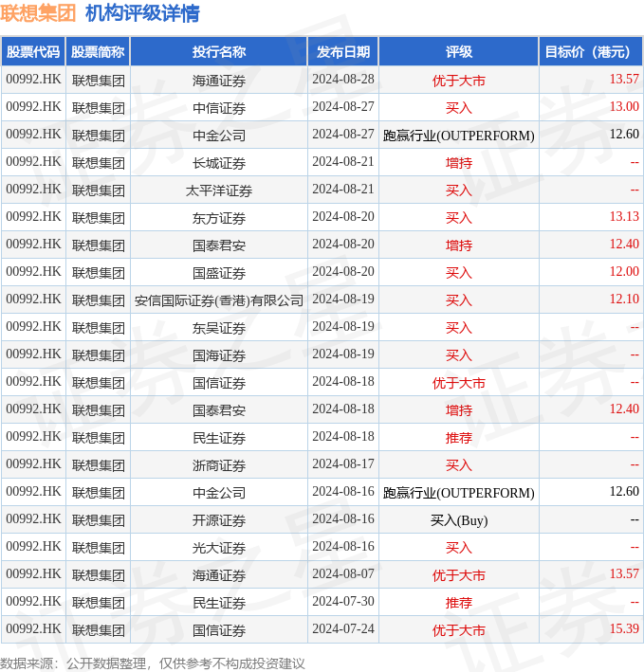This screenshot has width=644, height=672.
Task: Click 安信国际证券(香港)有限公司 cell
Action: [x=219, y=300]
